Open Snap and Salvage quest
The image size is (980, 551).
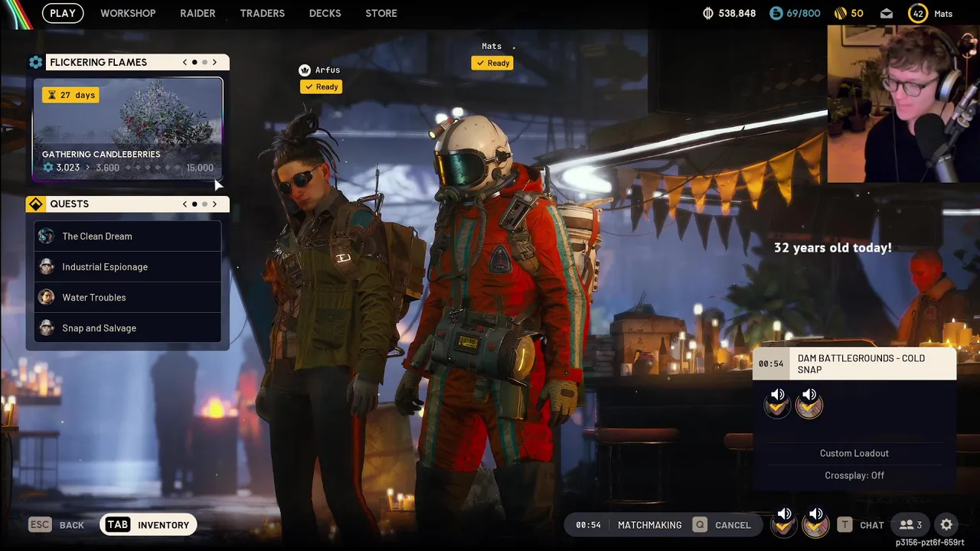click(x=128, y=328)
